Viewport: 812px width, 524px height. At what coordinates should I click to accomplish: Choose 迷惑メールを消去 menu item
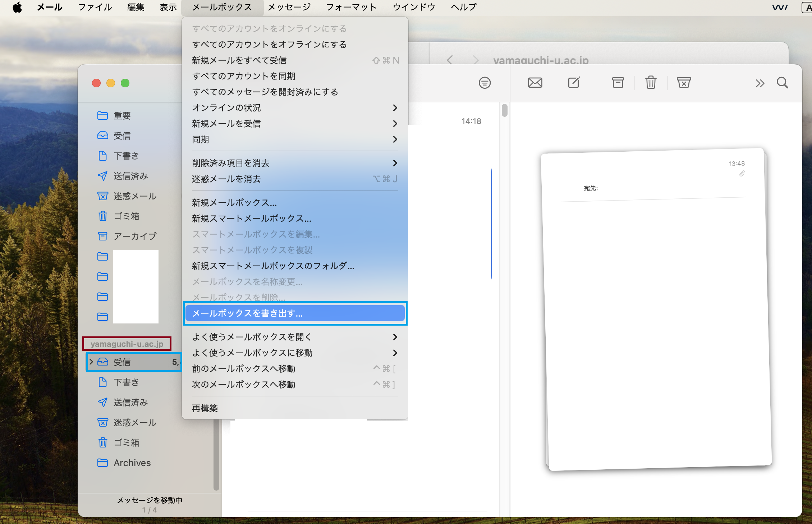tap(295, 179)
